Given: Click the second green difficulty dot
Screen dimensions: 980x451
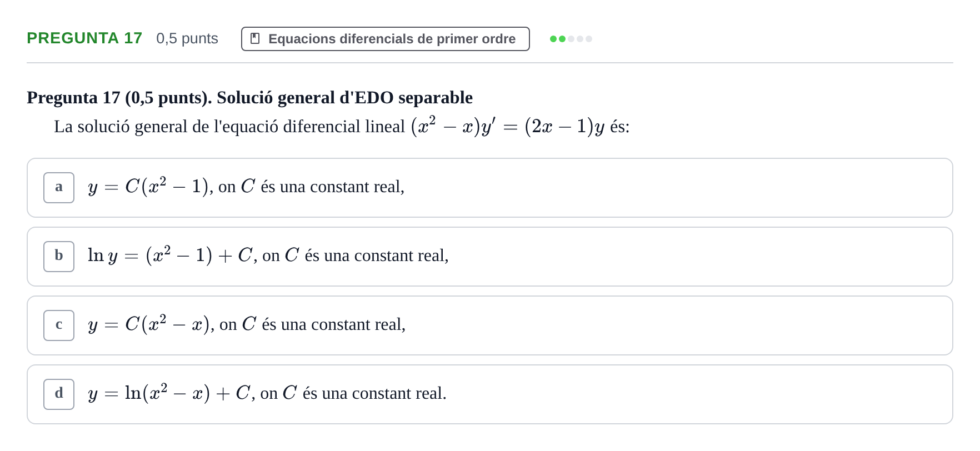Looking at the screenshot, I should [x=562, y=39].
